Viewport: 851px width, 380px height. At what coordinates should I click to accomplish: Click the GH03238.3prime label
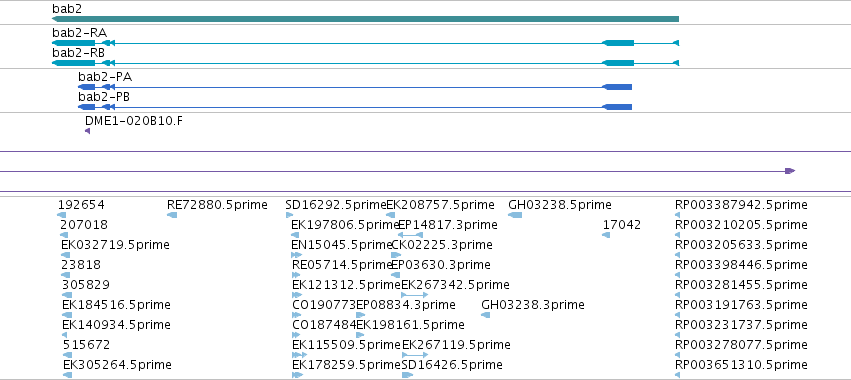point(533,305)
